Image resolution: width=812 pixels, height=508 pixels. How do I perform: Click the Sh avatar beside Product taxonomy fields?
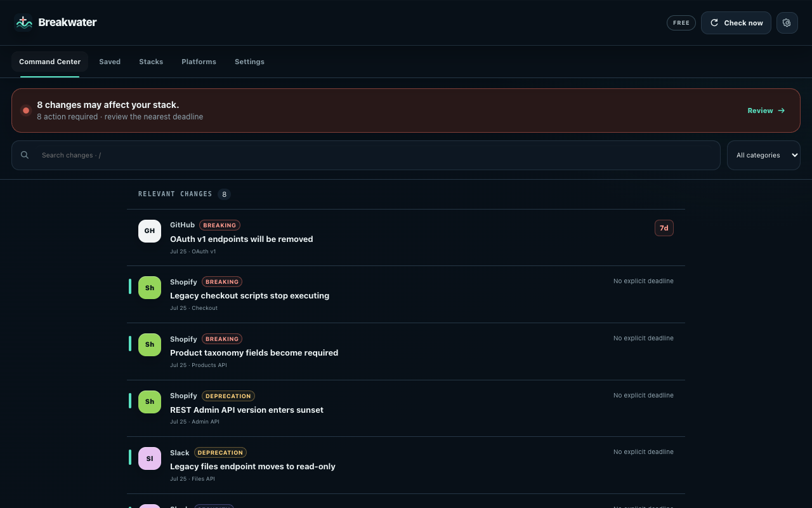pos(150,345)
